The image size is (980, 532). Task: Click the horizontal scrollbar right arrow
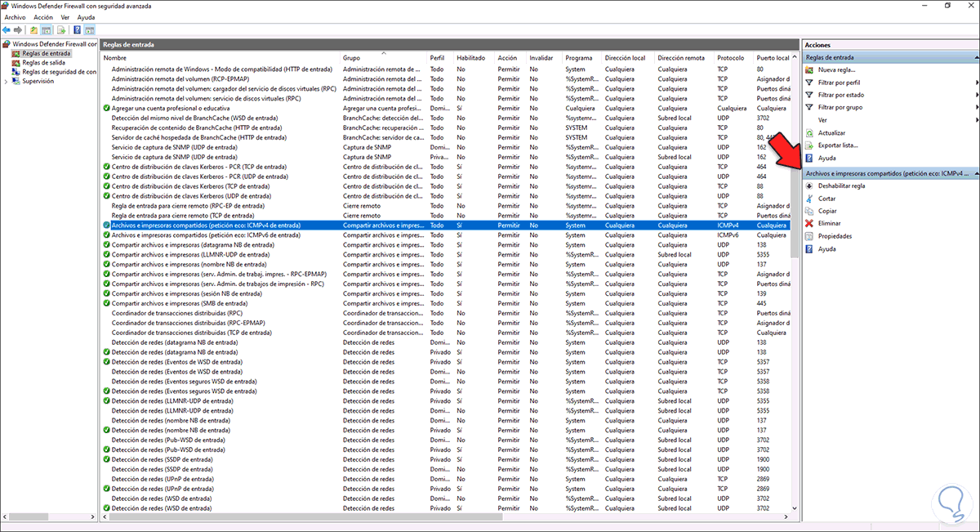(786, 516)
